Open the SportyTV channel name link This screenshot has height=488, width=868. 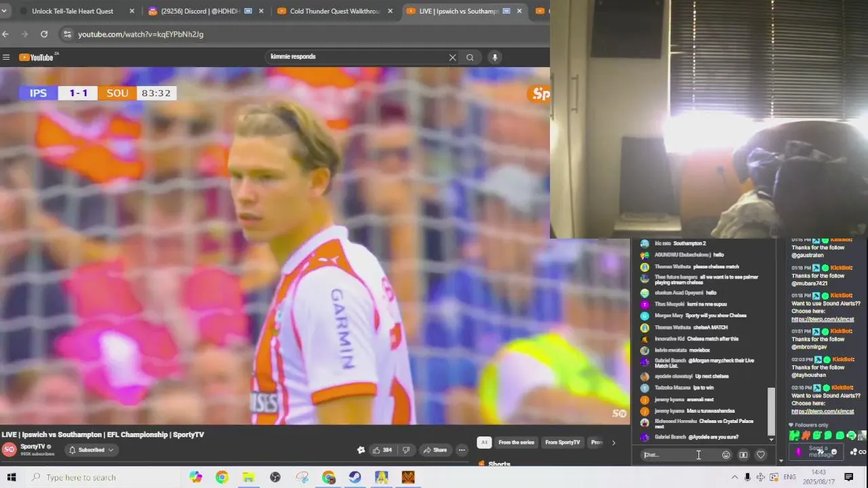33,447
